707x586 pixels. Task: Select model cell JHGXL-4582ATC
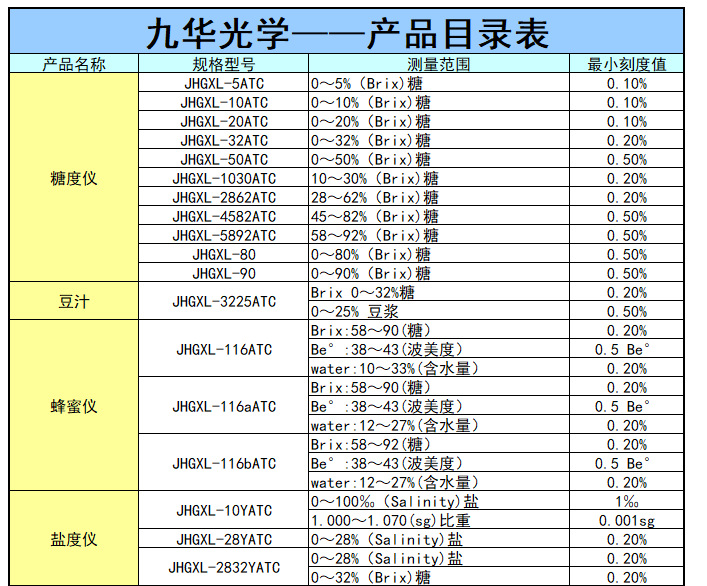pyautogui.click(x=224, y=216)
